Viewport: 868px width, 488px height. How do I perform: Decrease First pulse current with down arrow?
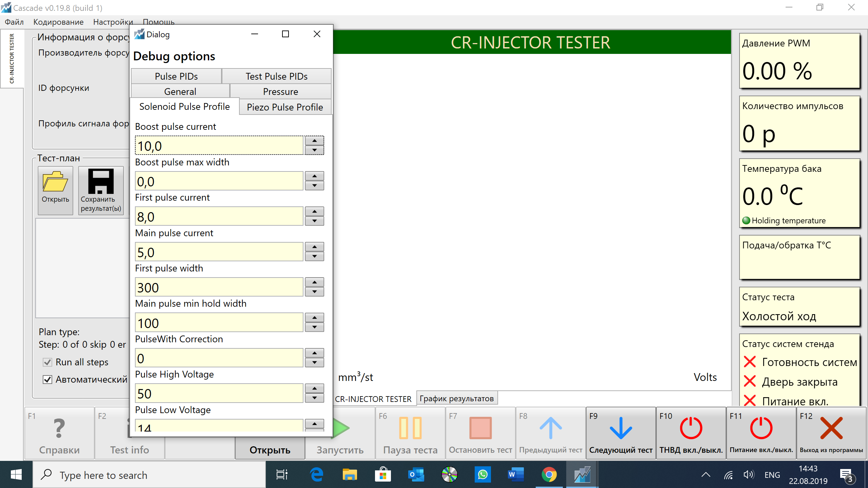click(x=314, y=221)
